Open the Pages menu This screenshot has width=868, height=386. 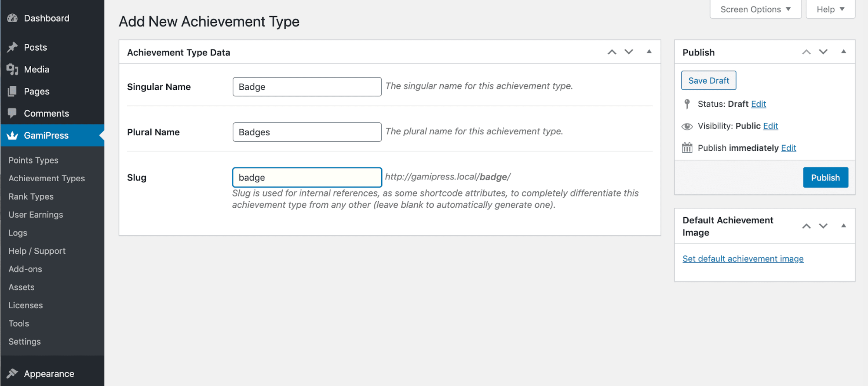click(x=52, y=92)
